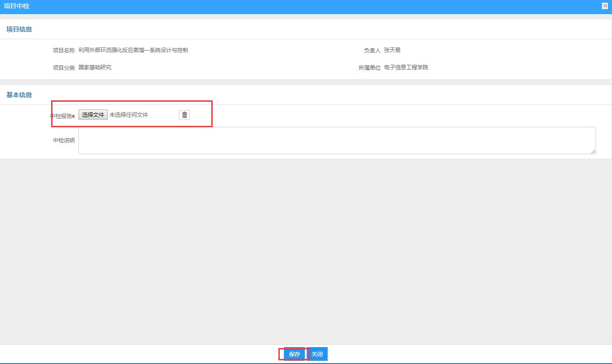
Task: Click the 项目信息 section header
Action: click(x=19, y=29)
